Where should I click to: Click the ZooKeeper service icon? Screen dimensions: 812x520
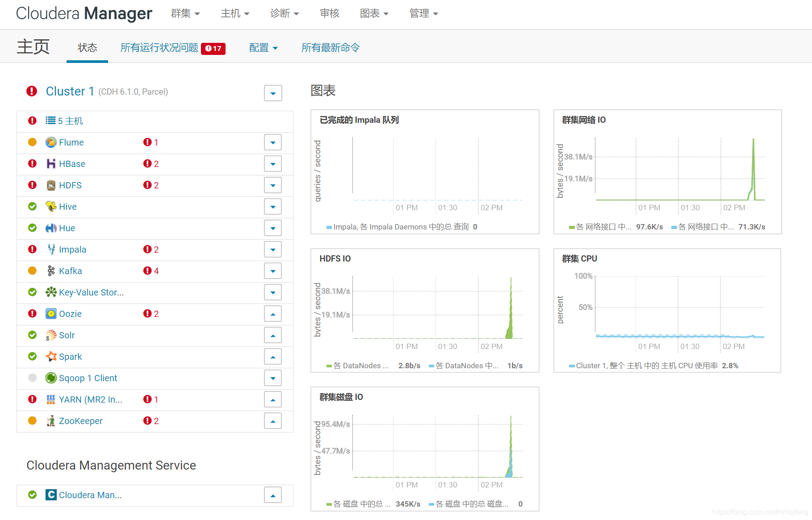(51, 421)
